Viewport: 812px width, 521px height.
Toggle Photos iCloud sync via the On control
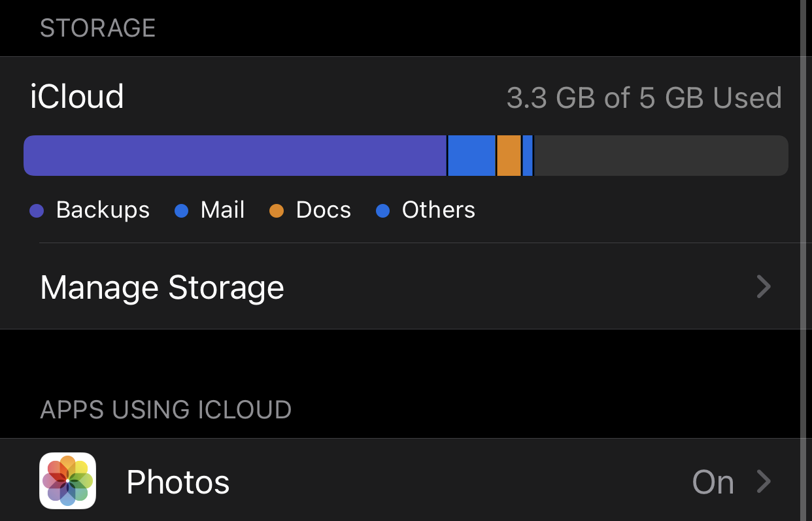click(x=713, y=482)
